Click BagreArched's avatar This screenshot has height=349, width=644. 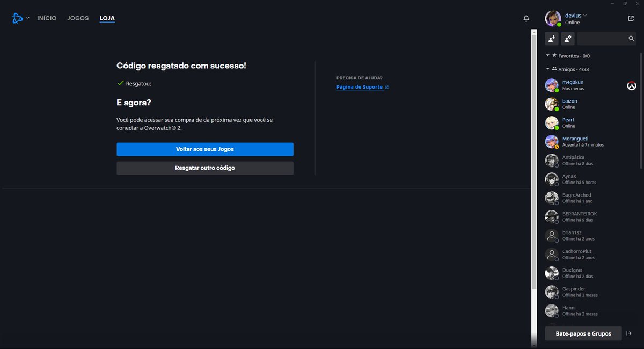pyautogui.click(x=552, y=198)
